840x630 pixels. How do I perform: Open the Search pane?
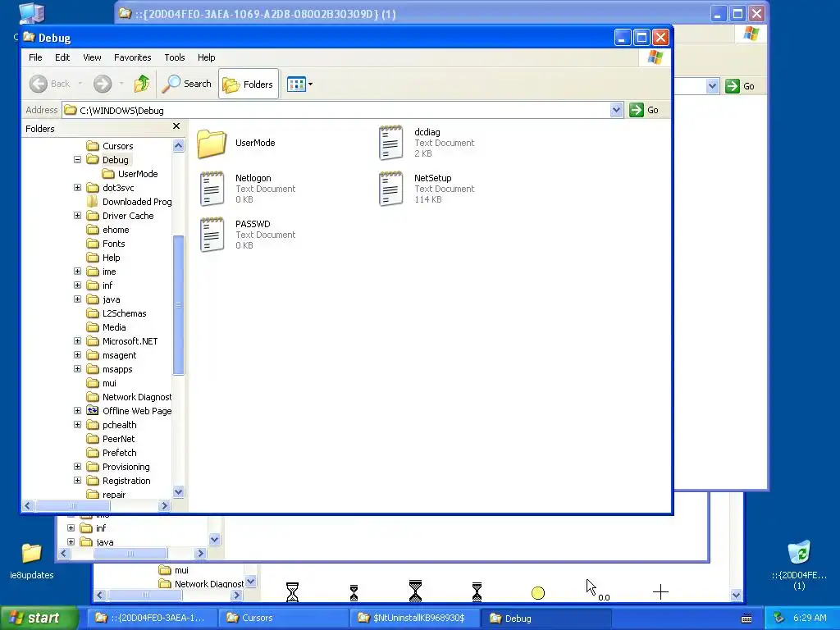[187, 84]
